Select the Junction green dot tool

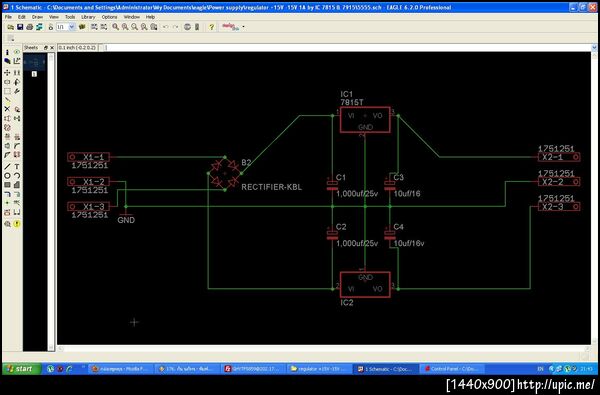7,203
